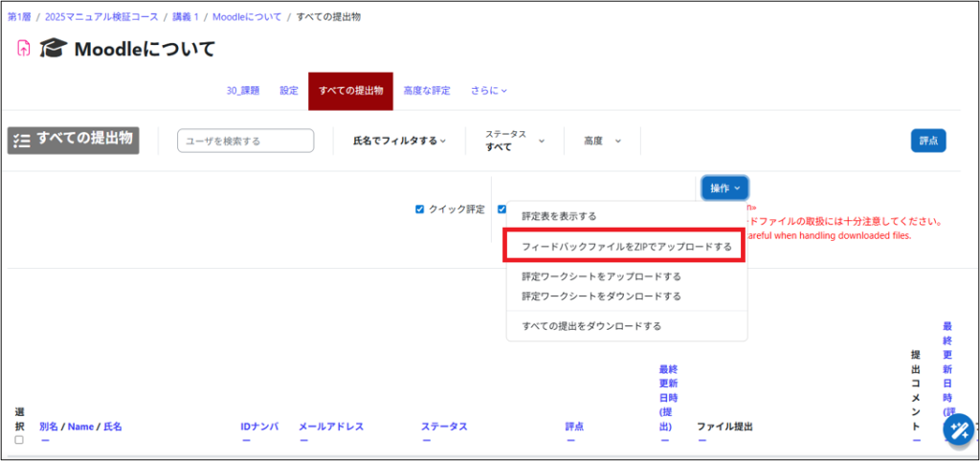Screen dimensions: 980x461
Task: Open the 操作 actions dropdown
Action: click(725, 188)
